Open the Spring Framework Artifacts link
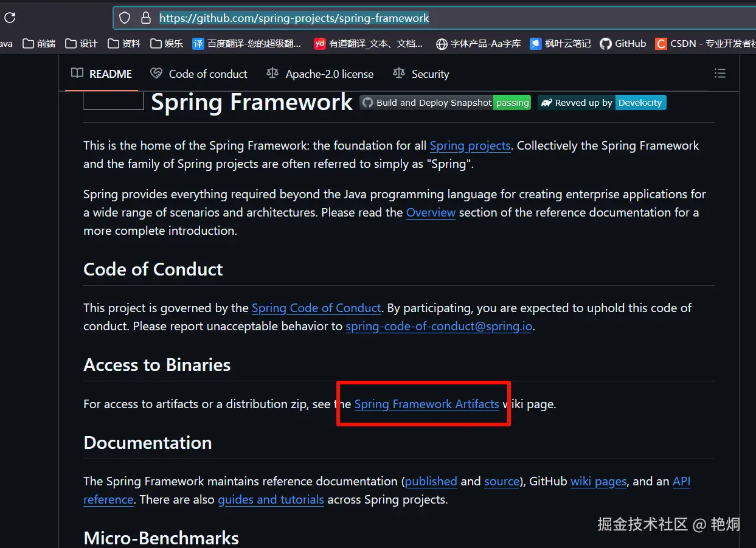Viewport: 756px width, 548px height. click(427, 404)
